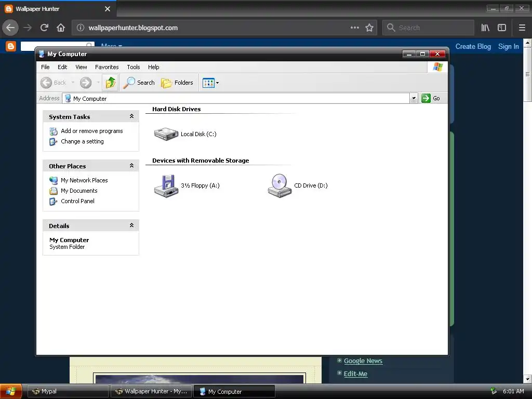
Task: Click the browser Home icon
Action: coord(60,28)
